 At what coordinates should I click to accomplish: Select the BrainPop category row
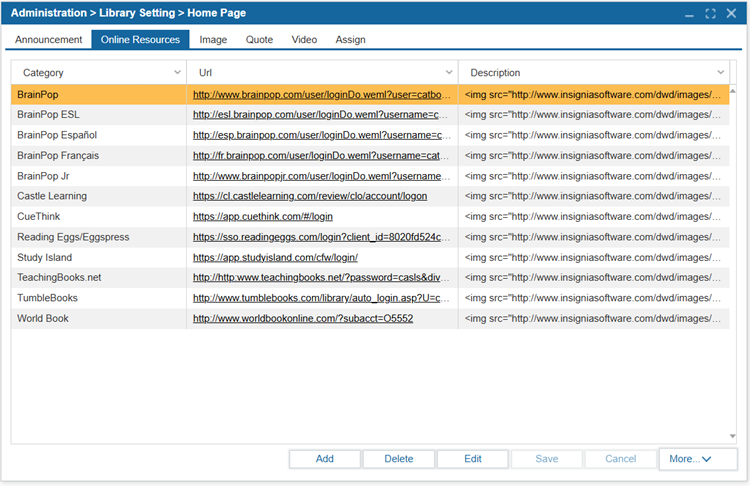370,95
